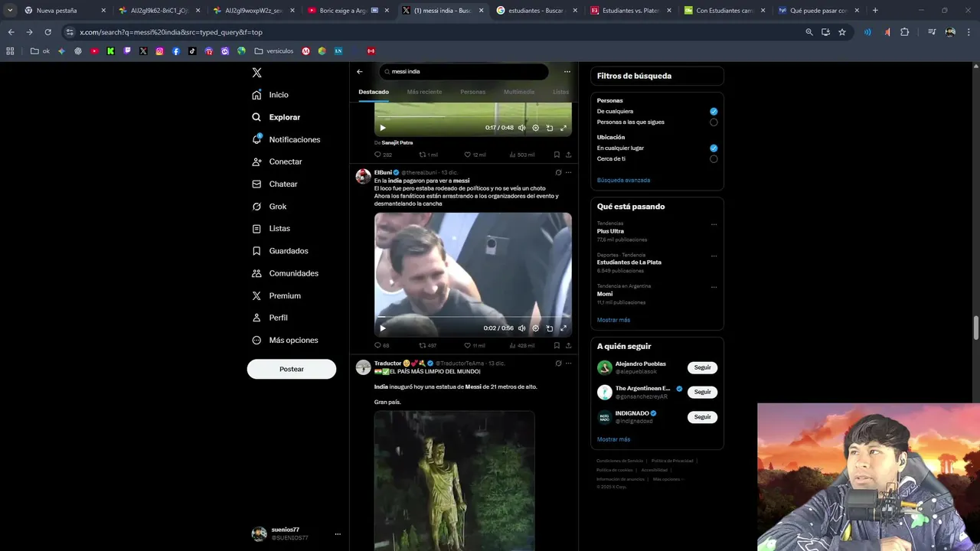Open suenios77 account menu dots

pyautogui.click(x=338, y=534)
